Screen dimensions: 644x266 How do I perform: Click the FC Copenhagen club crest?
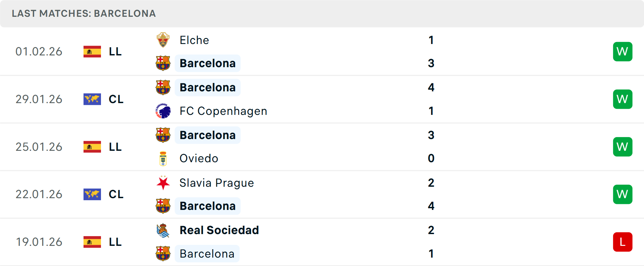pyautogui.click(x=163, y=111)
